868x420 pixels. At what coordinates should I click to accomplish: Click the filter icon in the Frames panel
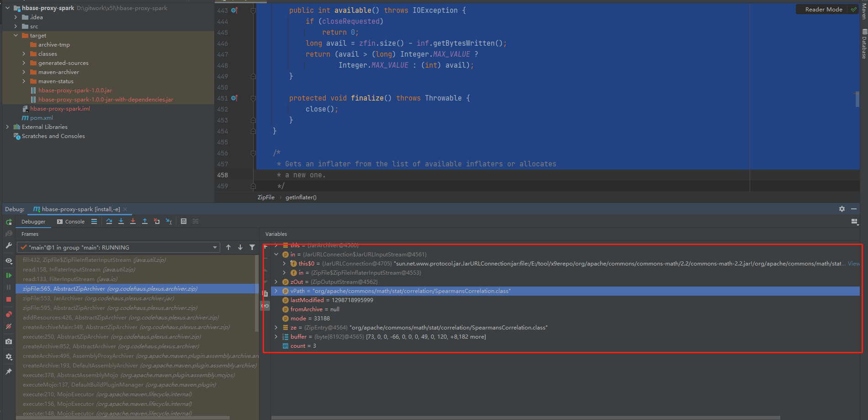click(253, 247)
